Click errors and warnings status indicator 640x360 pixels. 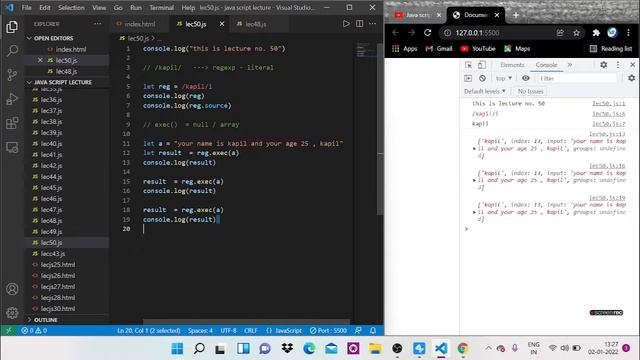tap(34, 330)
